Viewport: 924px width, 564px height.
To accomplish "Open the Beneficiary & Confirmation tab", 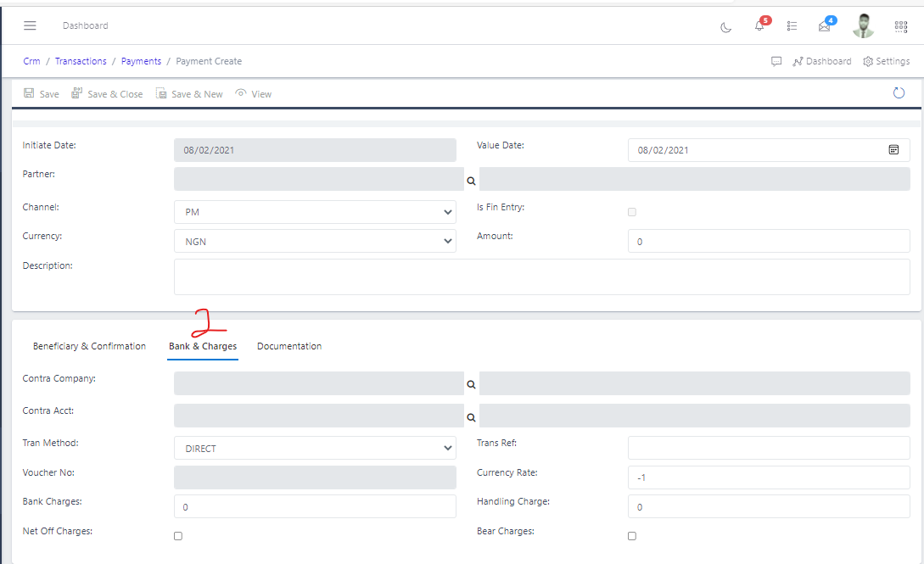I will 89,345.
